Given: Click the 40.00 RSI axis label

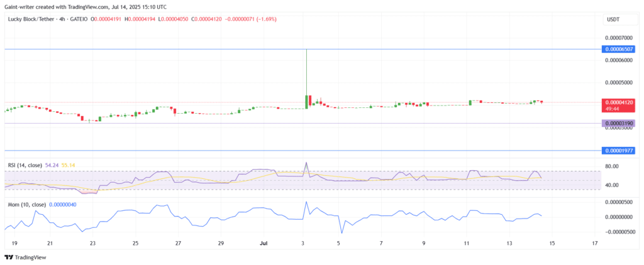Looking at the screenshot, I should tap(611, 185).
